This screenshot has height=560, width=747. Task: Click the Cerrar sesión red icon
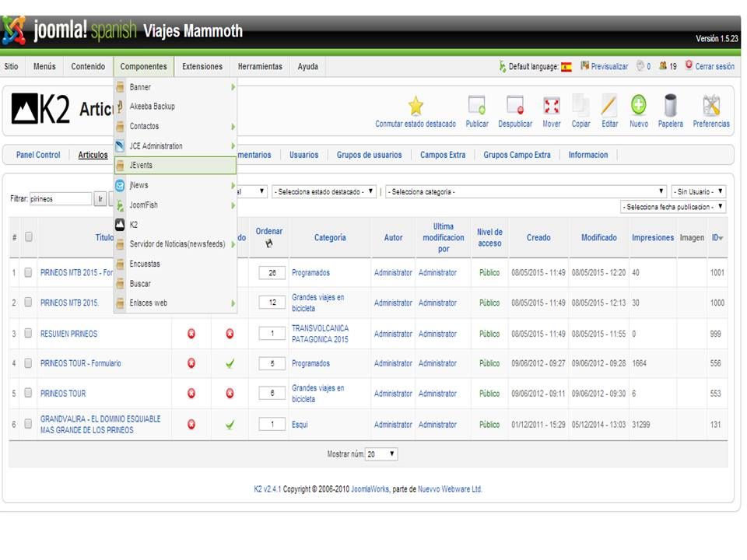[689, 65]
